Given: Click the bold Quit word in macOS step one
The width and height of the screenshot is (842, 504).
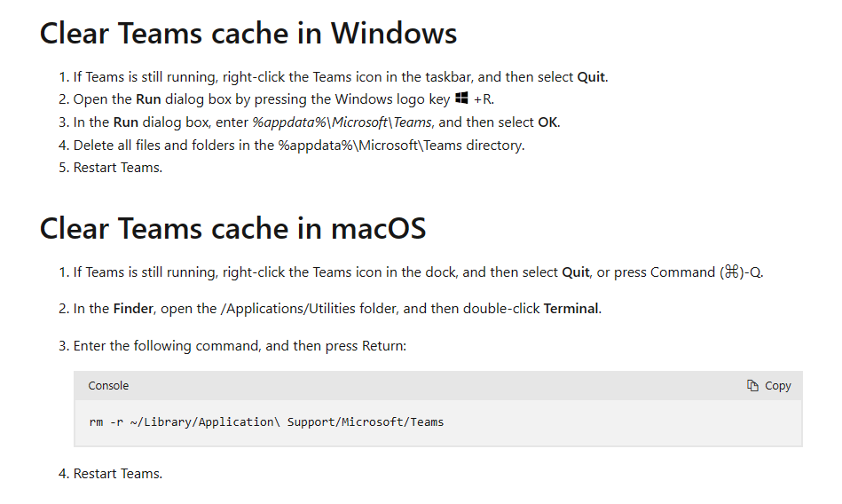Looking at the screenshot, I should click(576, 272).
